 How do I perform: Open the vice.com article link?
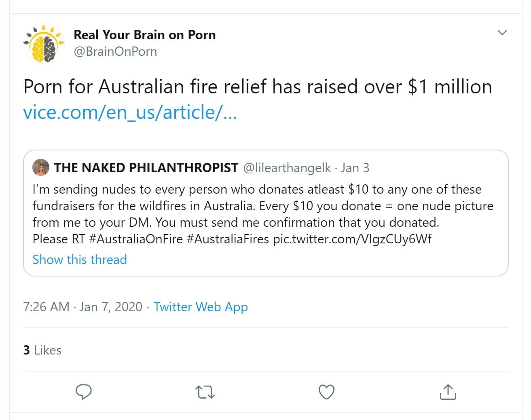click(x=130, y=112)
